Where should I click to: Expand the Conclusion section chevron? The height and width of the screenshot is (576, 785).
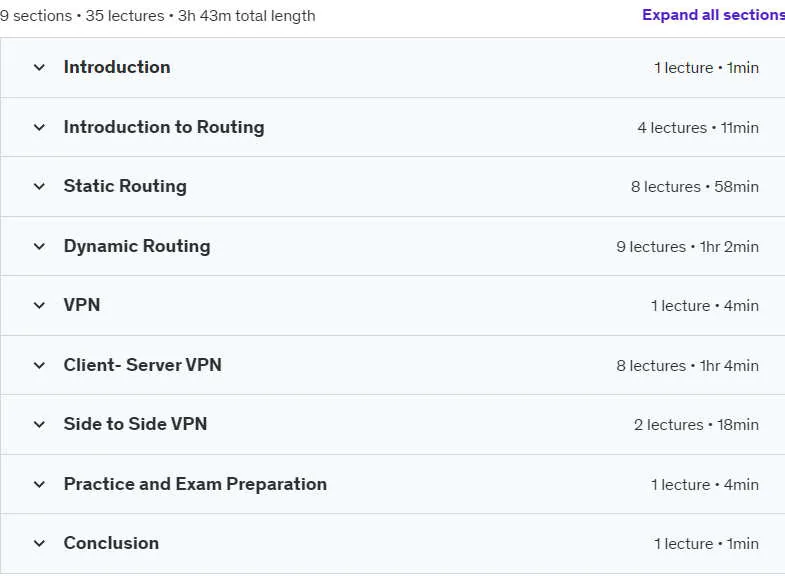pyautogui.click(x=39, y=543)
